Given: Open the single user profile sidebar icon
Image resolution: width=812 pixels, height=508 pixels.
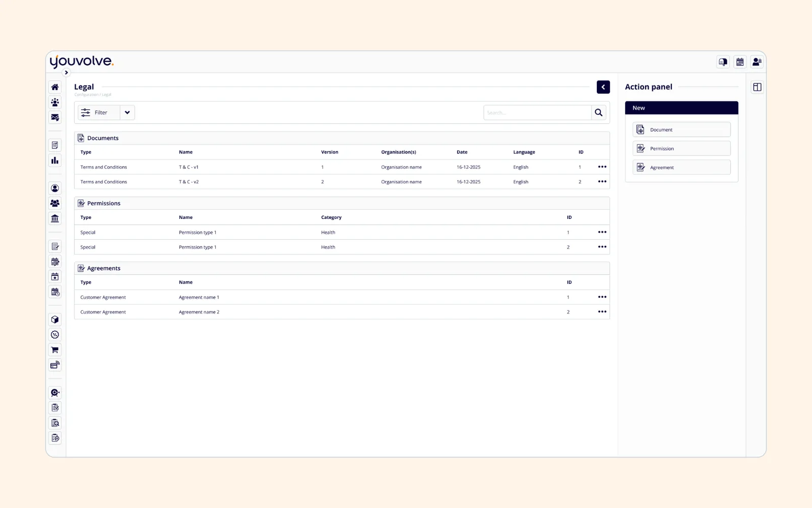Looking at the screenshot, I should (x=55, y=188).
